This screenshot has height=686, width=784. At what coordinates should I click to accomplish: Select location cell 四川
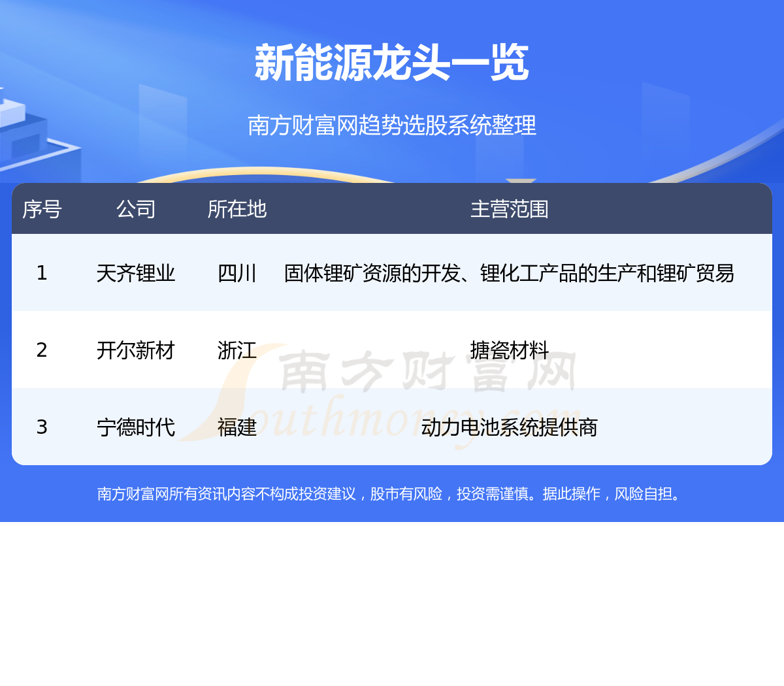[237, 273]
